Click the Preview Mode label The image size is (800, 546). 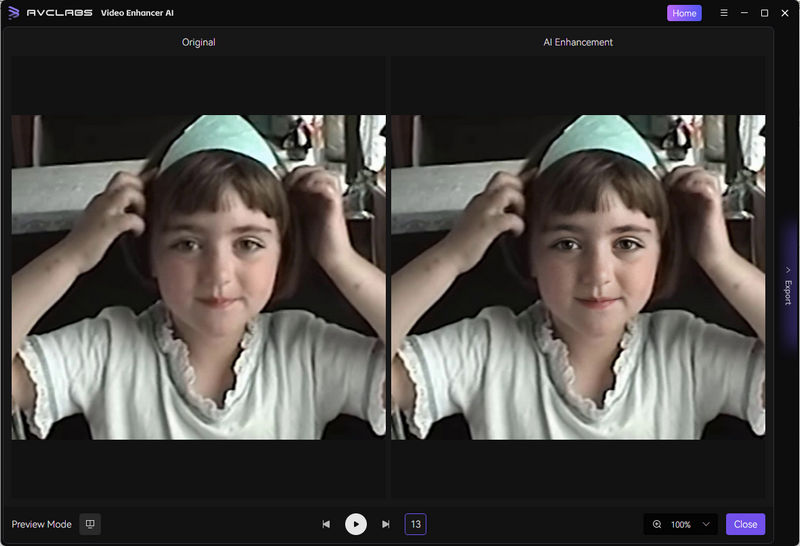click(41, 525)
